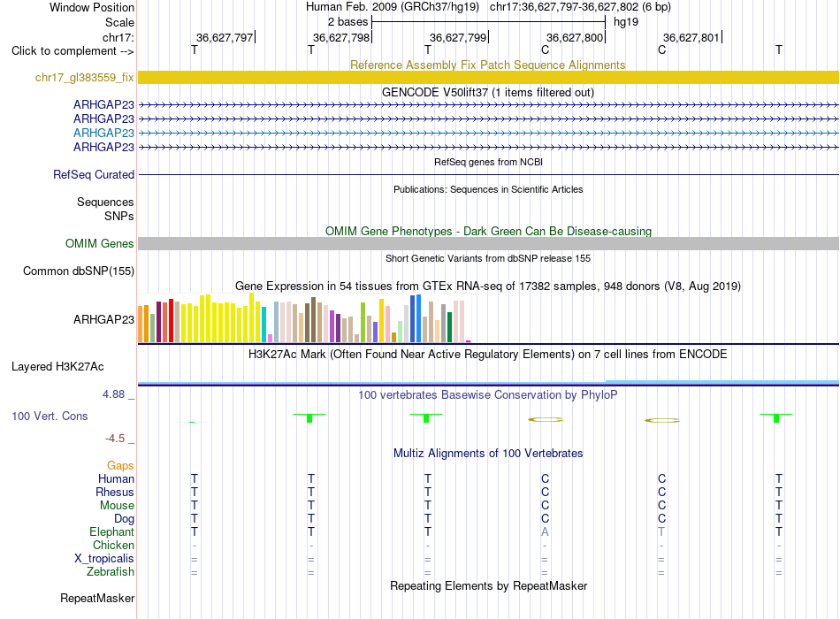This screenshot has width=840, height=619.
Task: Click the 36,627,801 position marker
Action: click(692, 37)
